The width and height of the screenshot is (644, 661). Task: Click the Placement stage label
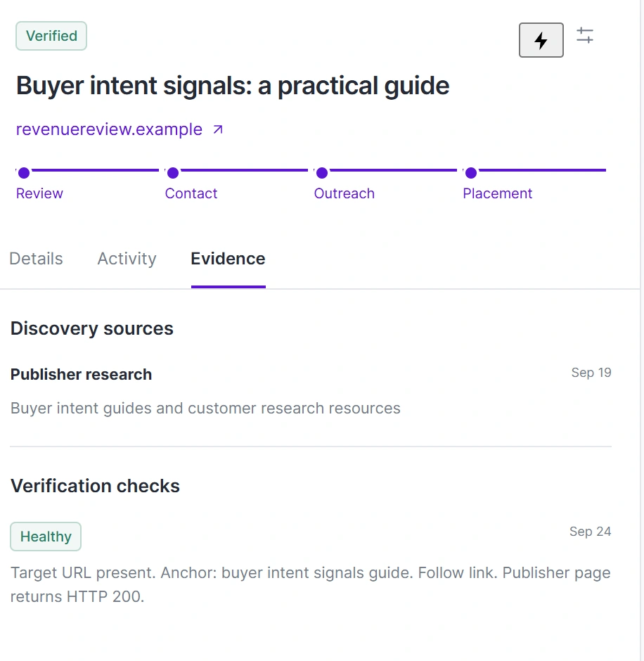point(497,193)
